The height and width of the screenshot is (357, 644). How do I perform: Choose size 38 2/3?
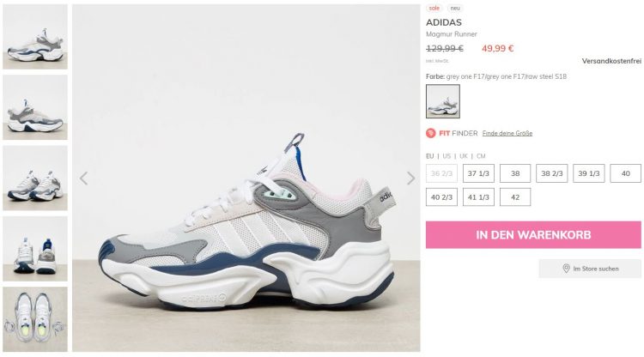[x=552, y=173]
